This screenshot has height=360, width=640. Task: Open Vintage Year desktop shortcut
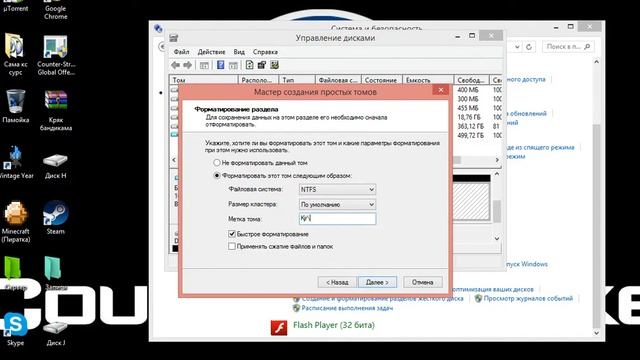(16, 162)
